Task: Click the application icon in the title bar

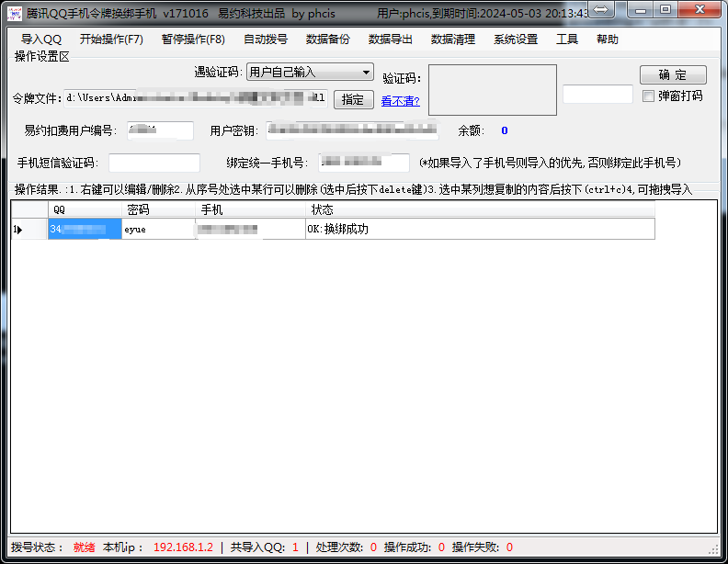Action: tap(15, 13)
